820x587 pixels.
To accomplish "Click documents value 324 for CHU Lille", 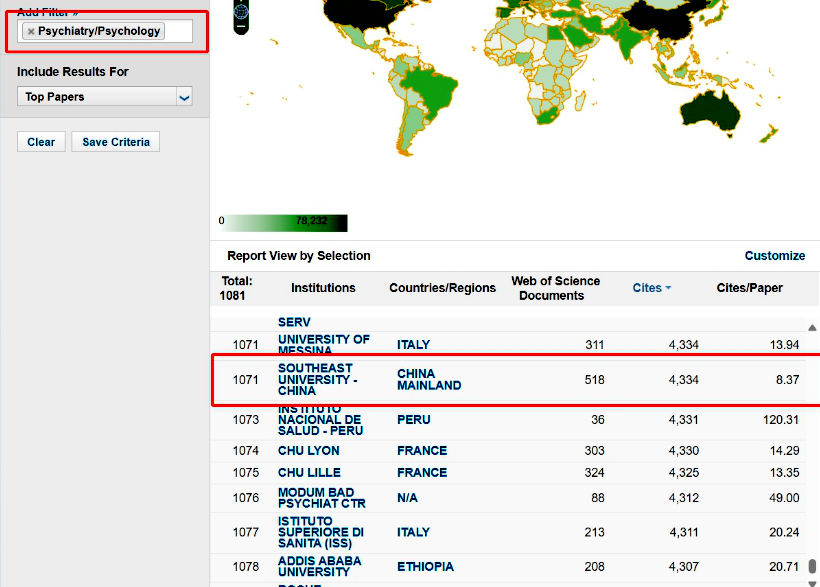I will (595, 472).
